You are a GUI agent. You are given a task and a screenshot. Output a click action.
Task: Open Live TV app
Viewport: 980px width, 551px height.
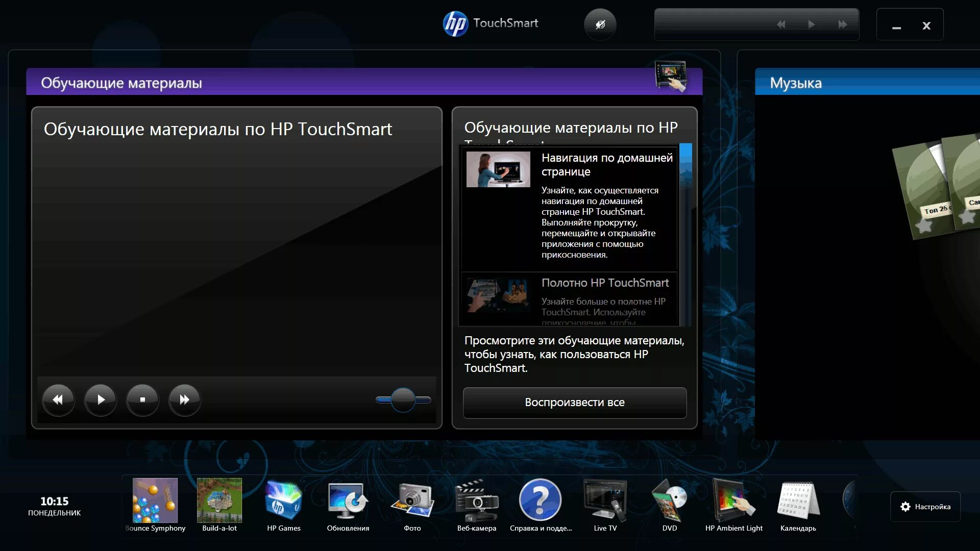tap(605, 505)
